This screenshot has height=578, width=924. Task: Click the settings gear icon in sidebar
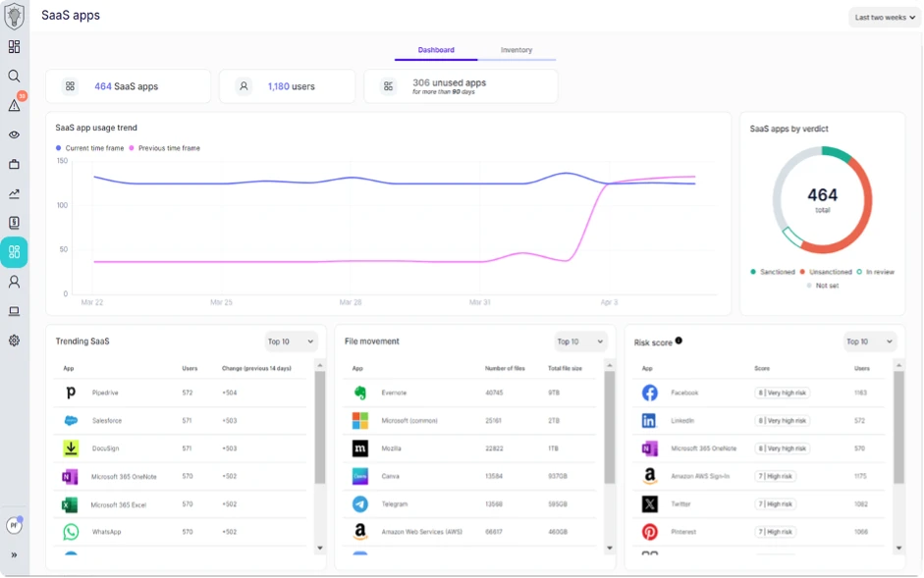pyautogui.click(x=14, y=341)
